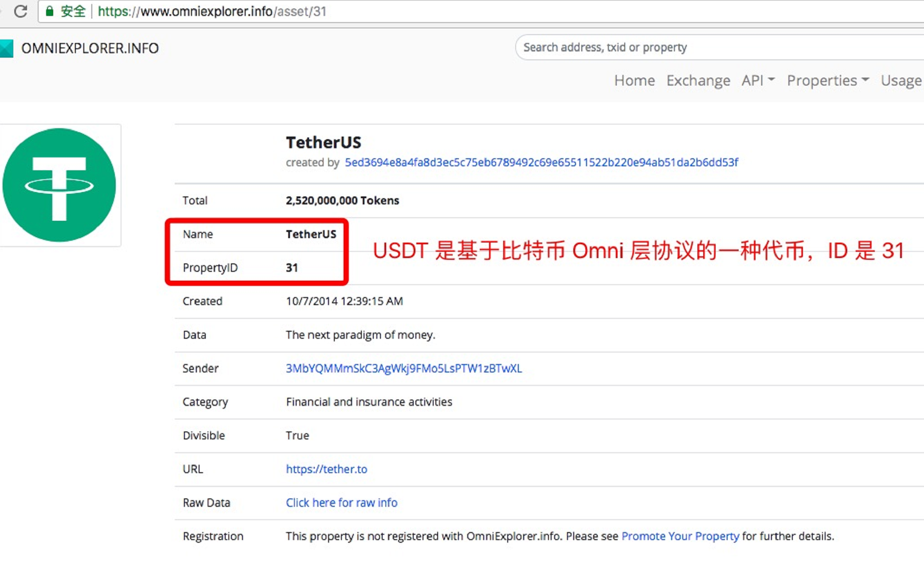Click 'Click here for raw info' link
The width and height of the screenshot is (924, 572).
tap(342, 503)
